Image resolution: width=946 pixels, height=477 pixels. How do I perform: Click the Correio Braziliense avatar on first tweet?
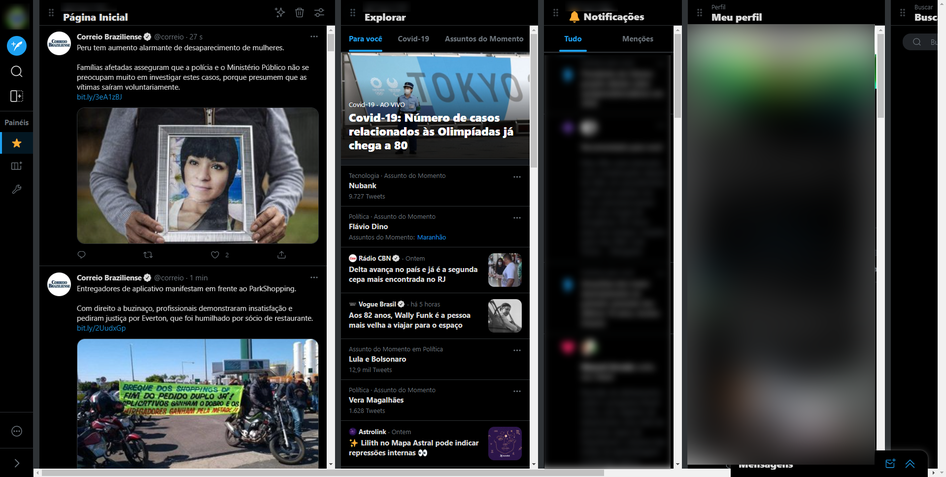[x=59, y=43]
